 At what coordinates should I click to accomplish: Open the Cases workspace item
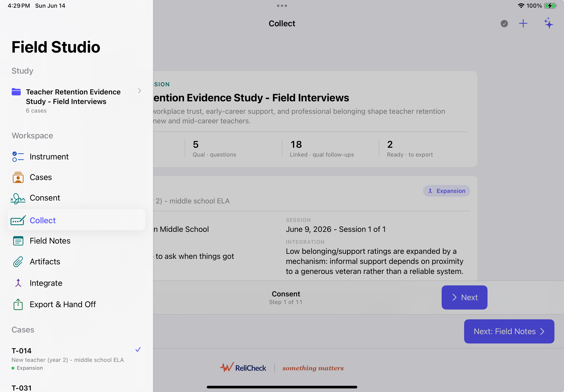[x=76, y=177]
